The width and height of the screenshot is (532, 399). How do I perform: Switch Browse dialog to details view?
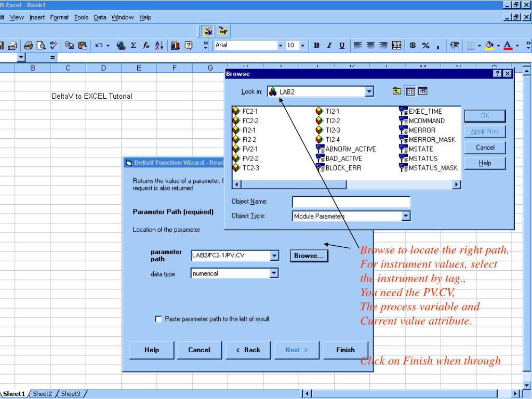click(422, 91)
